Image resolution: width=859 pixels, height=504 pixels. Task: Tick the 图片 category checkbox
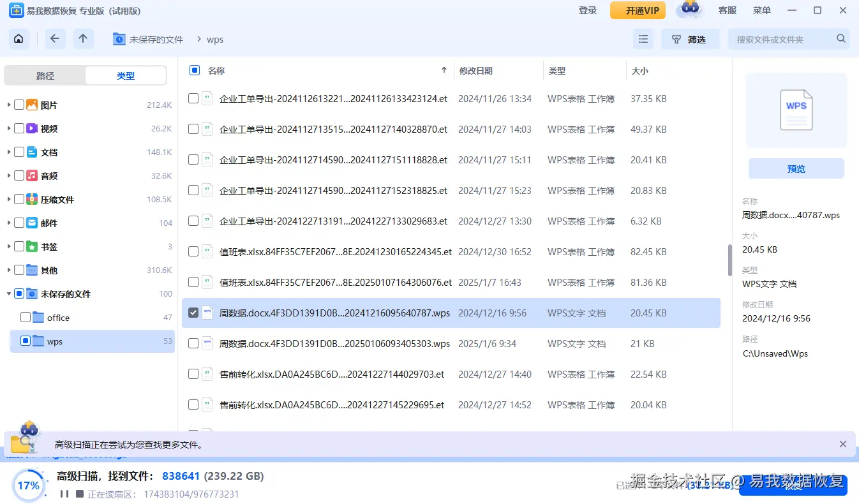click(x=19, y=105)
